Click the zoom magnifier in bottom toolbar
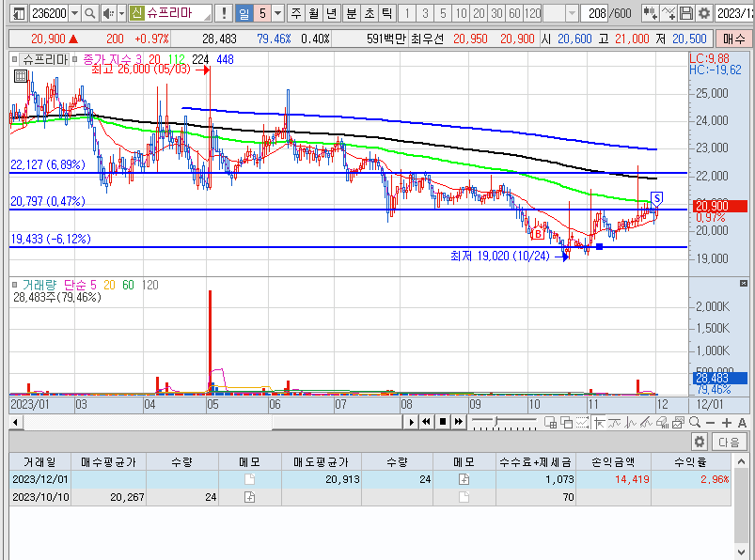Image resolution: width=755 pixels, height=560 pixels. [694, 423]
